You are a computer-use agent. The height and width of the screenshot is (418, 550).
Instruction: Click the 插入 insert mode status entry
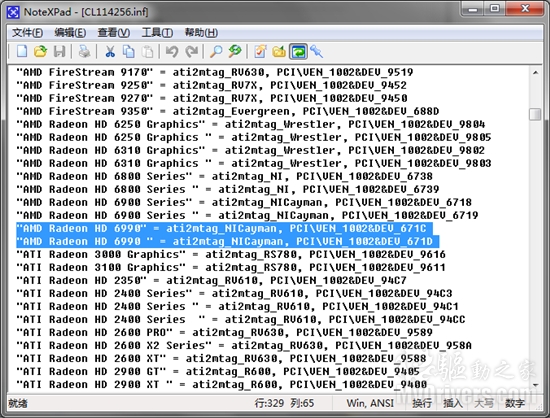click(x=453, y=404)
